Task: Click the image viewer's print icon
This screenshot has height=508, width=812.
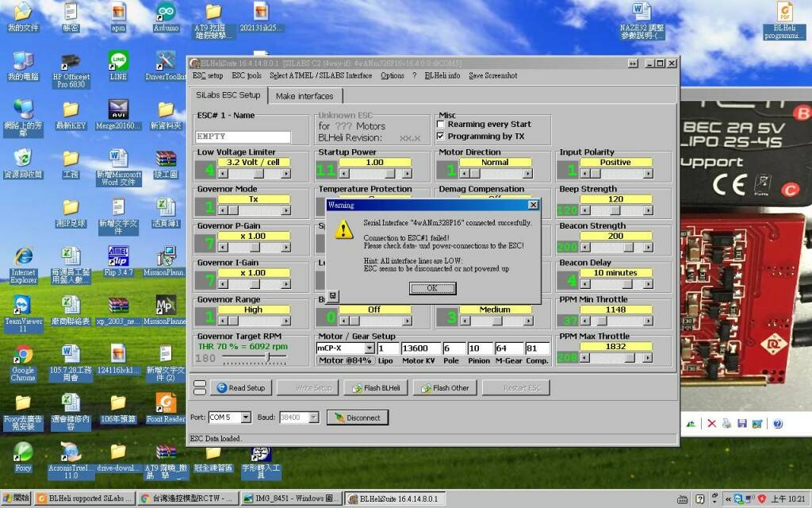Action: coord(726,424)
